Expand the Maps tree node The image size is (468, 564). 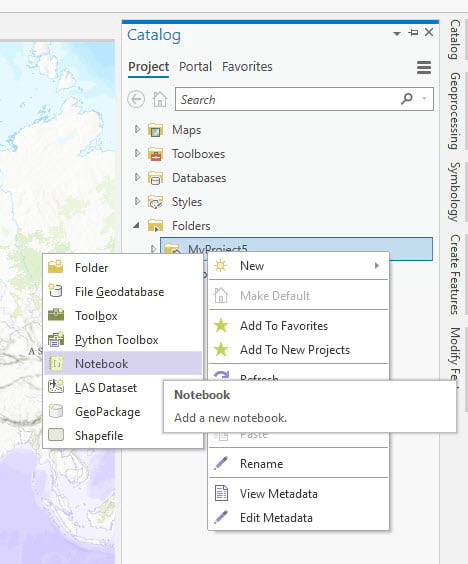(x=137, y=129)
